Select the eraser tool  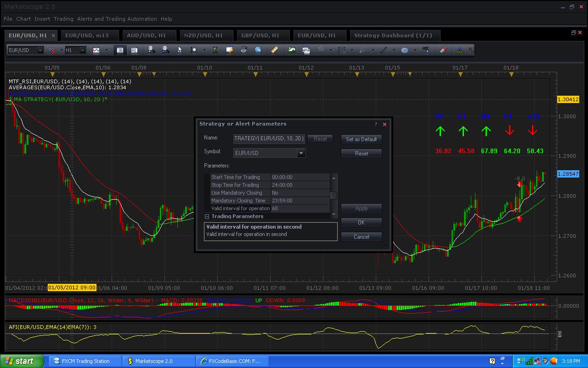coord(443,50)
